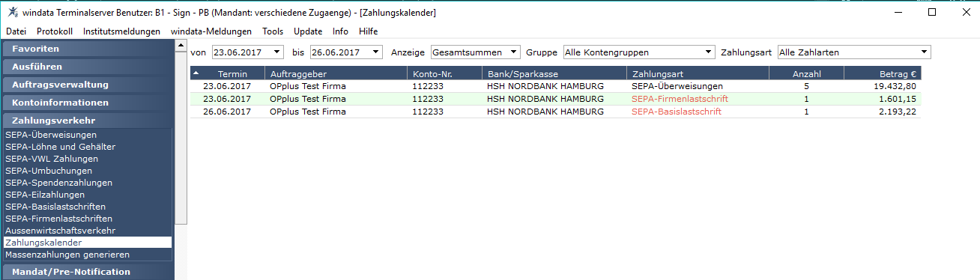Select the SEPA-Basislastschrift table row

[556, 112]
